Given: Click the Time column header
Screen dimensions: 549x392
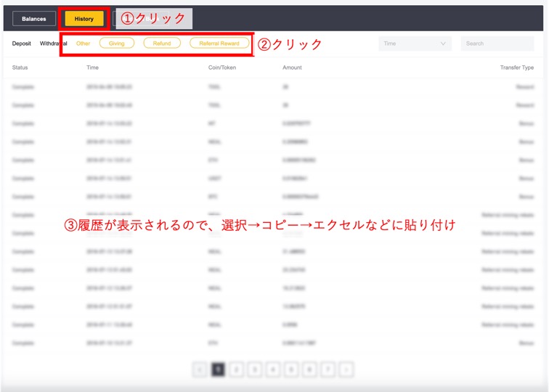Looking at the screenshot, I should point(92,68).
